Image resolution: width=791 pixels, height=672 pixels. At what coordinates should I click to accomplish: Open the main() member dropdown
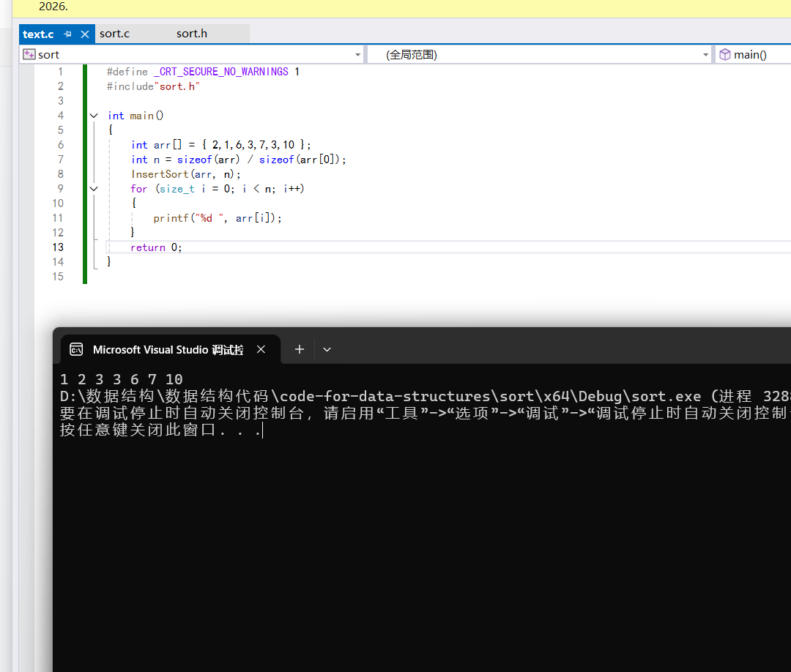753,54
